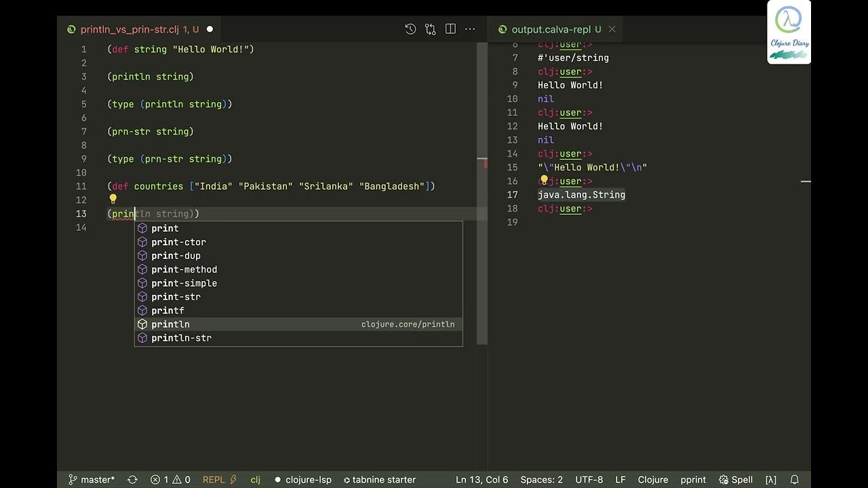Click the clj session type indicator
The width and height of the screenshot is (868, 488).
click(x=255, y=479)
